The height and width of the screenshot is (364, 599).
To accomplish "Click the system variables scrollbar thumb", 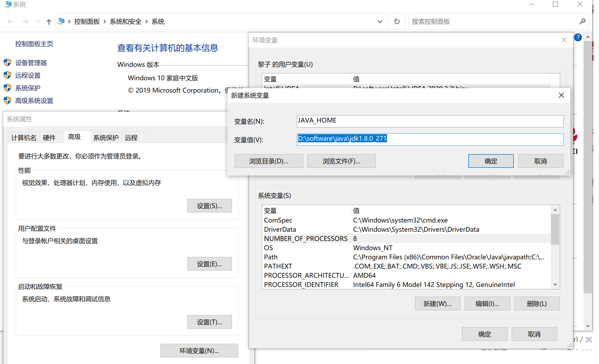I will [555, 229].
